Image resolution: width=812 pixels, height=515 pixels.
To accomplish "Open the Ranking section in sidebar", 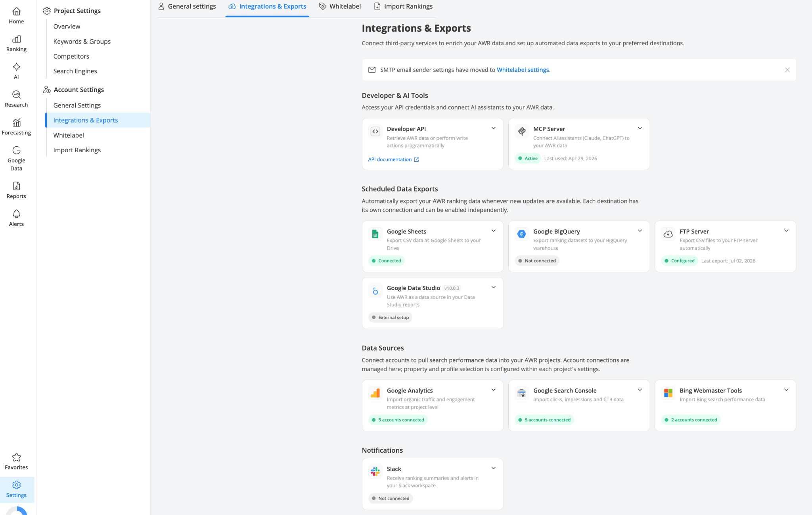I will pos(16,44).
